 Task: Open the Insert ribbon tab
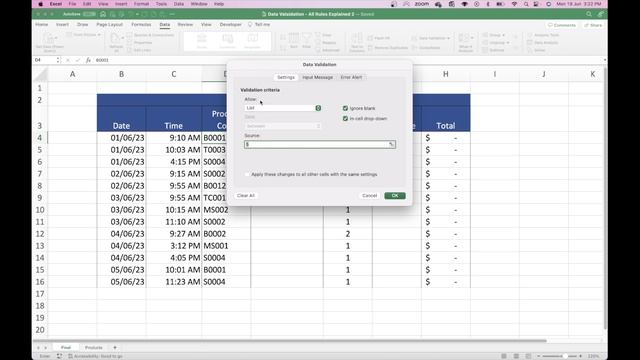click(x=62, y=24)
